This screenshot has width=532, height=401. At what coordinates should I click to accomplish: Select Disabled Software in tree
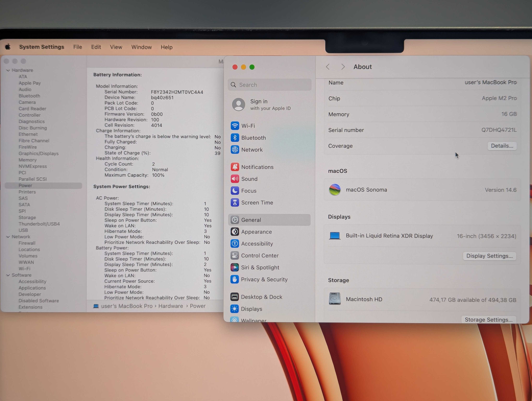tap(39, 300)
